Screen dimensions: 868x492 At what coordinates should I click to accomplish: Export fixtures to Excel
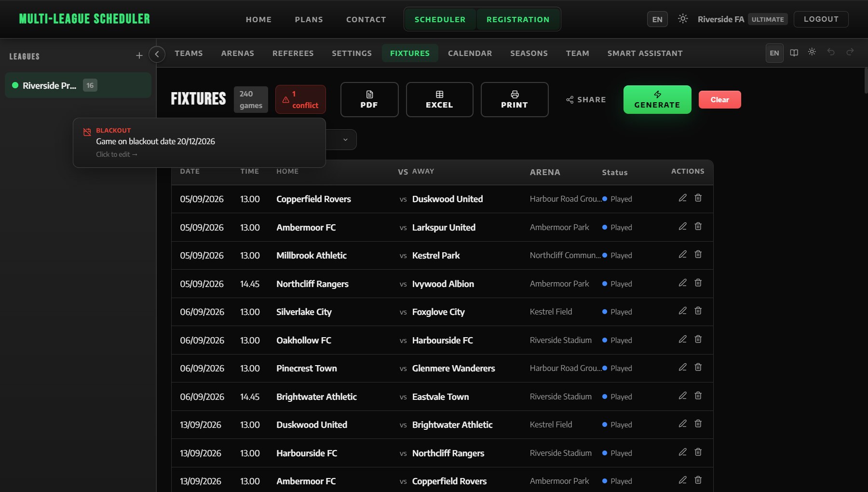439,99
